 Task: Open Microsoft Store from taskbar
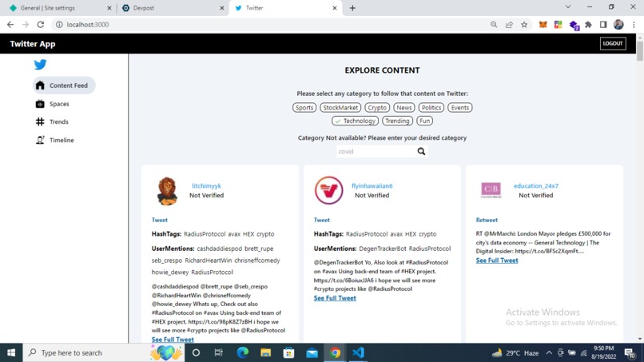pos(288,352)
